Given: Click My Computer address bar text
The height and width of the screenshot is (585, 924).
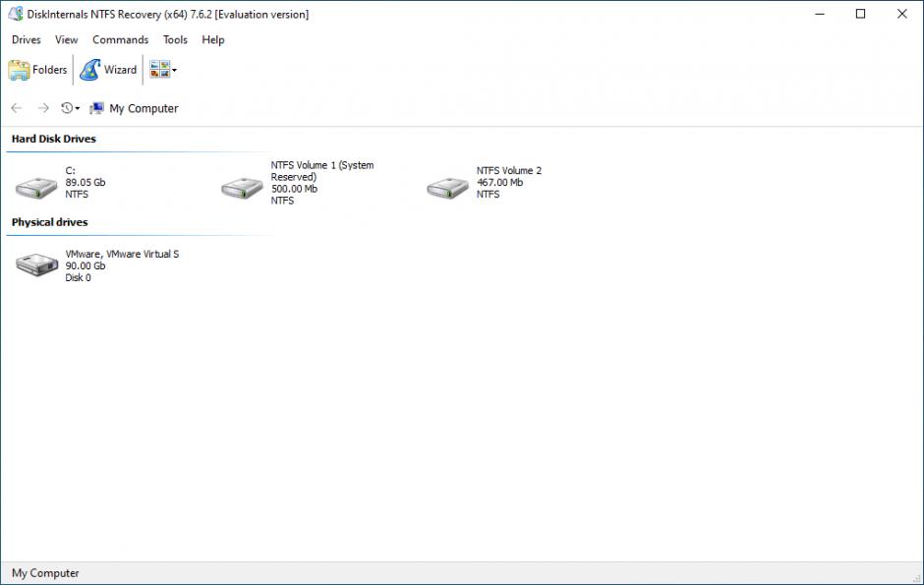Looking at the screenshot, I should (144, 108).
